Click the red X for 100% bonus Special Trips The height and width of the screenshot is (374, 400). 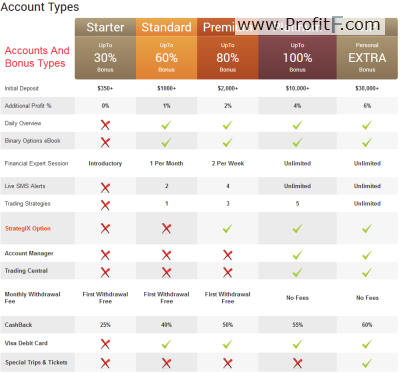pyautogui.click(x=297, y=363)
